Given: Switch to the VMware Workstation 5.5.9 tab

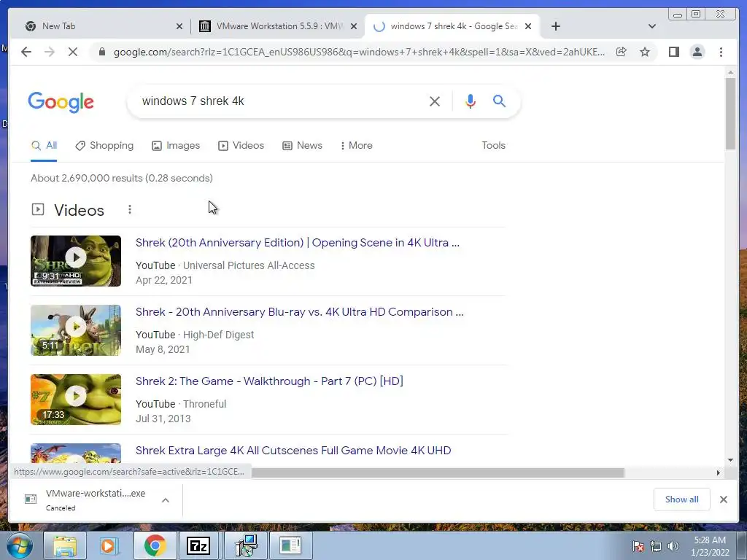Looking at the screenshot, I should tap(278, 26).
